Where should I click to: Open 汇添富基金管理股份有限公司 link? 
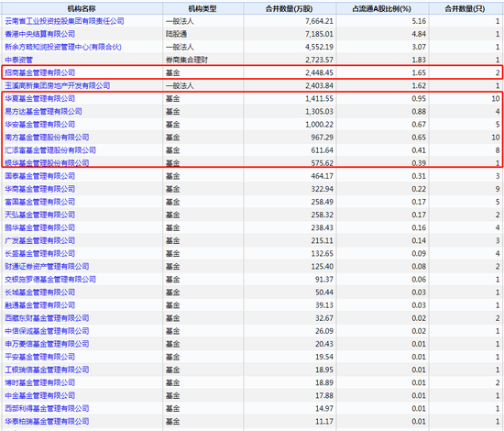coord(50,150)
